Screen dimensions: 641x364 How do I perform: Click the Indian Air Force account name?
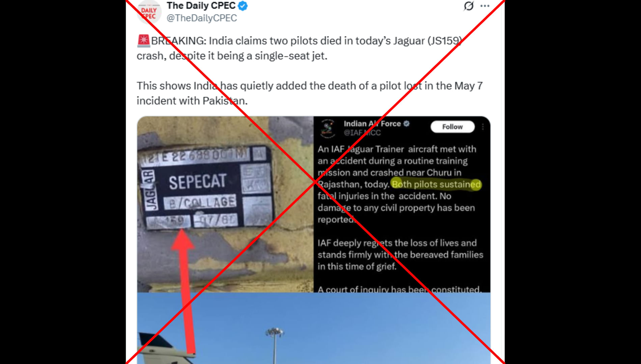tap(372, 124)
